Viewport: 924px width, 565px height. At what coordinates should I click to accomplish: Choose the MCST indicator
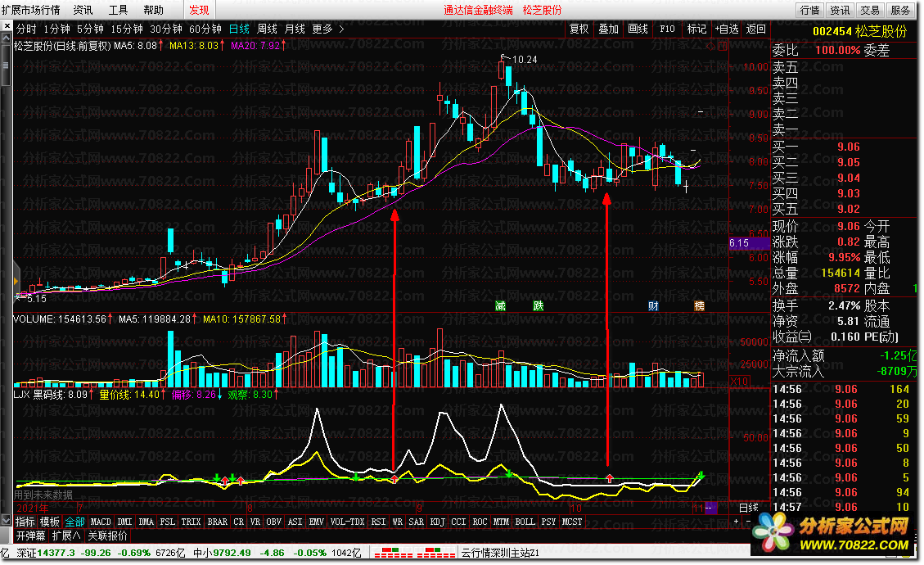[571, 522]
